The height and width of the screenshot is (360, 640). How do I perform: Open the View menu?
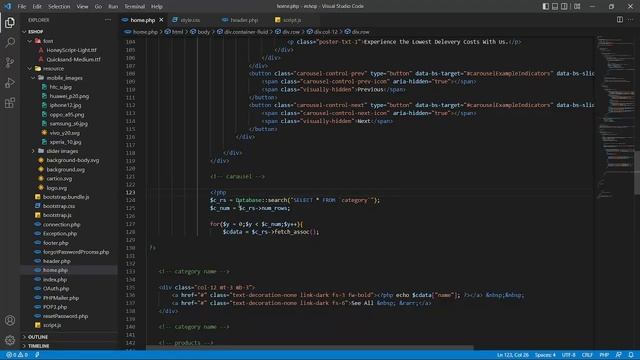(82, 7)
